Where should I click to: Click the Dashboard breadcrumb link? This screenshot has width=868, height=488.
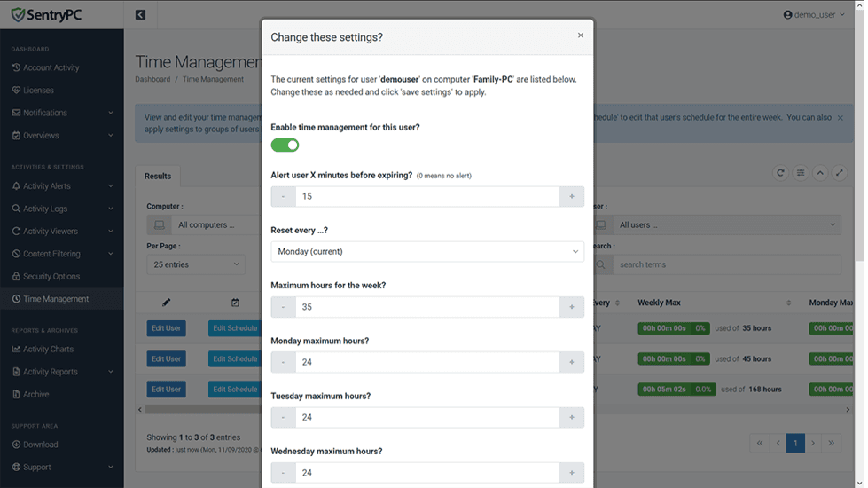152,79
